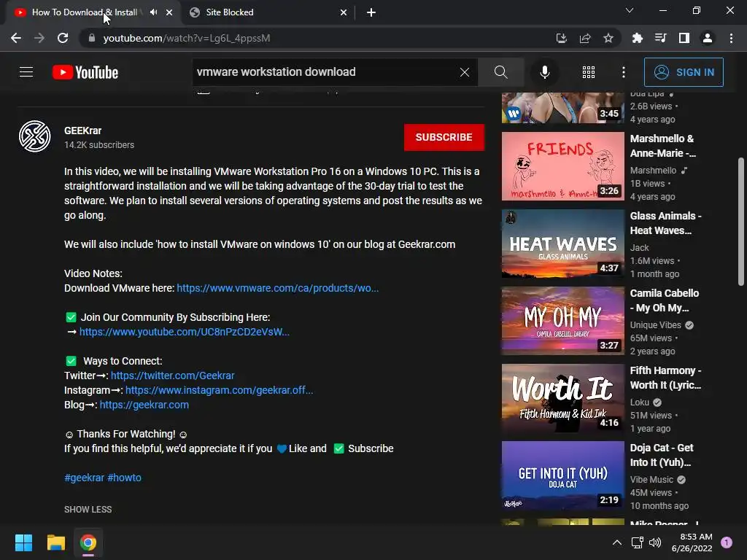Screen dimensions: 747x560
Task: Close the Site Blocked tab
Action: [344, 12]
